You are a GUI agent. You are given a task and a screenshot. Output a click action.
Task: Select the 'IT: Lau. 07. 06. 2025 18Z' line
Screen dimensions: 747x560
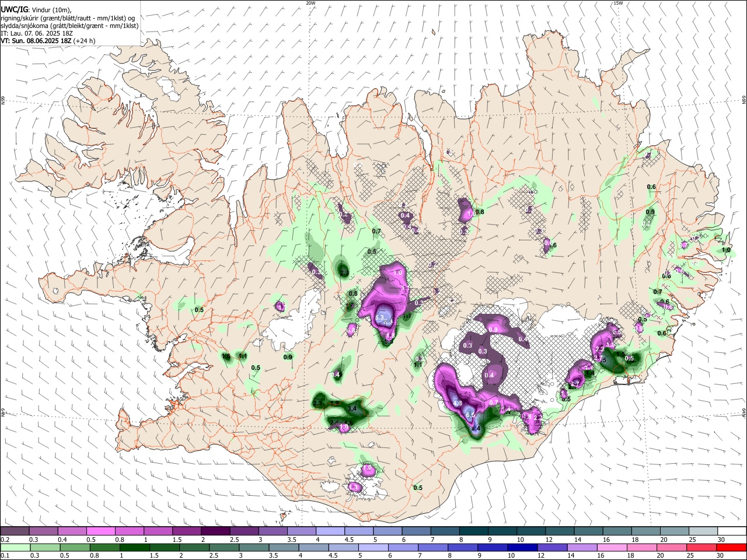(x=36, y=33)
